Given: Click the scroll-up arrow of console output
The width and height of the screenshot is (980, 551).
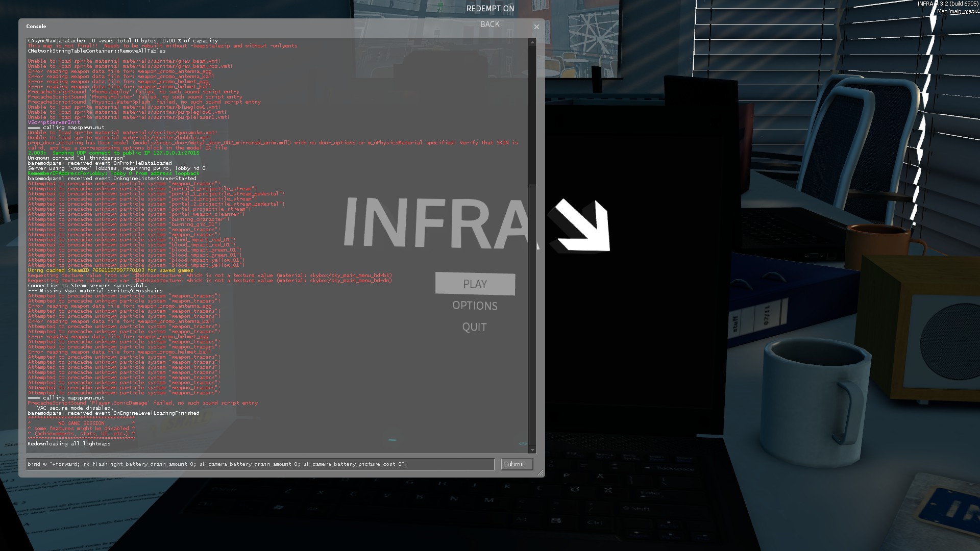Looking at the screenshot, I should [x=532, y=42].
